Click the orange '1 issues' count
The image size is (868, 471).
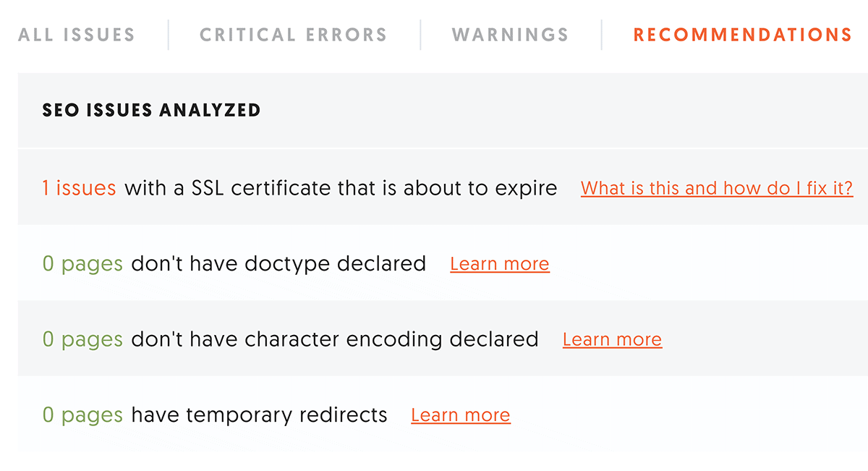pyautogui.click(x=80, y=188)
